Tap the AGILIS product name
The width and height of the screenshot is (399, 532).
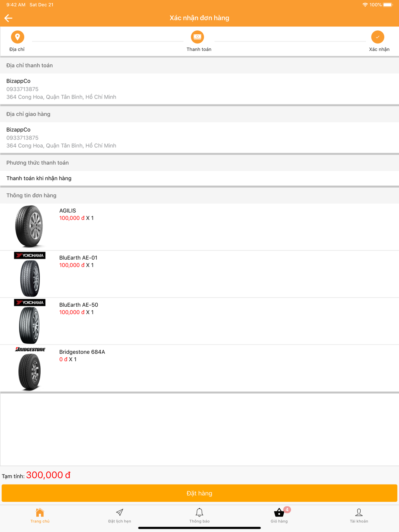[x=67, y=211]
